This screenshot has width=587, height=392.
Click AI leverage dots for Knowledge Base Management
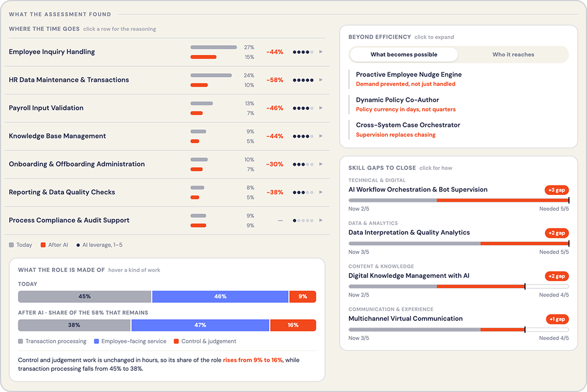tap(303, 136)
